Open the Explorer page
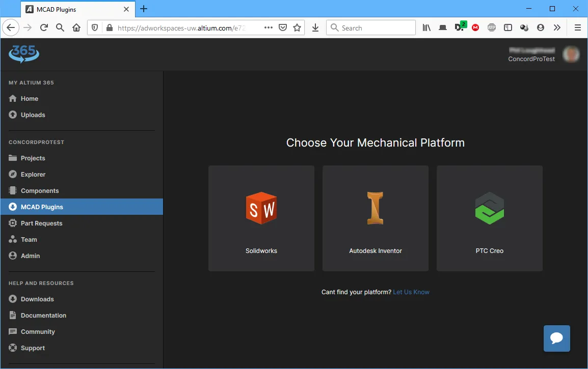588x369 pixels. (33, 175)
